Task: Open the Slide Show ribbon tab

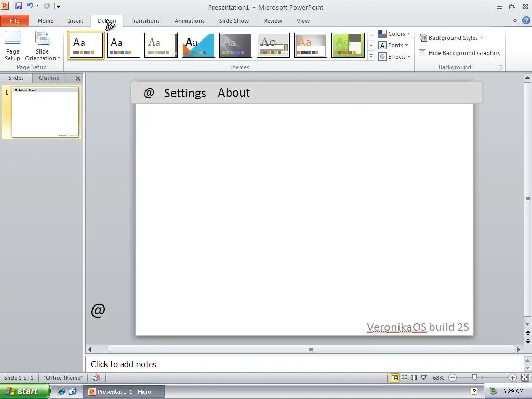Action: (x=234, y=21)
